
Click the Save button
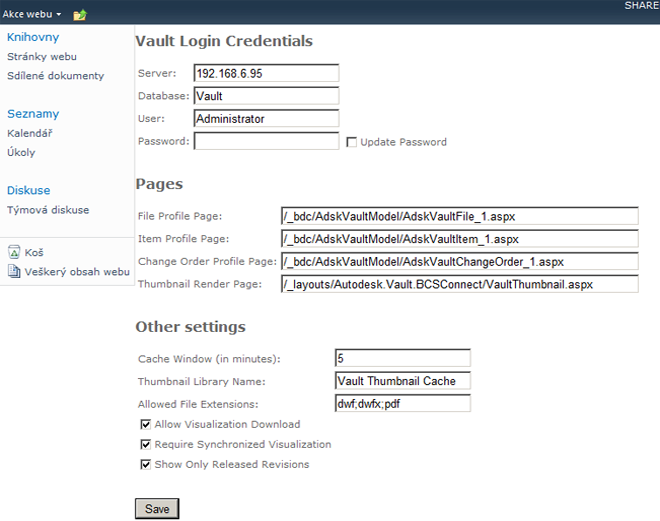click(x=157, y=508)
